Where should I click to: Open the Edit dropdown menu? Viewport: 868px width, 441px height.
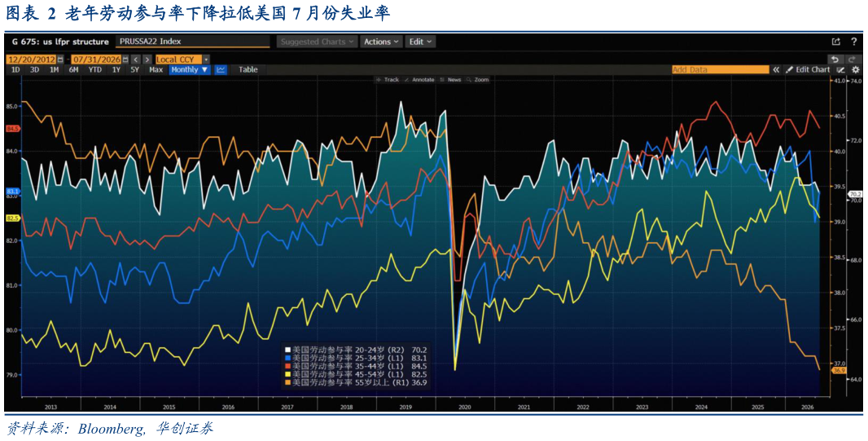[x=421, y=42]
